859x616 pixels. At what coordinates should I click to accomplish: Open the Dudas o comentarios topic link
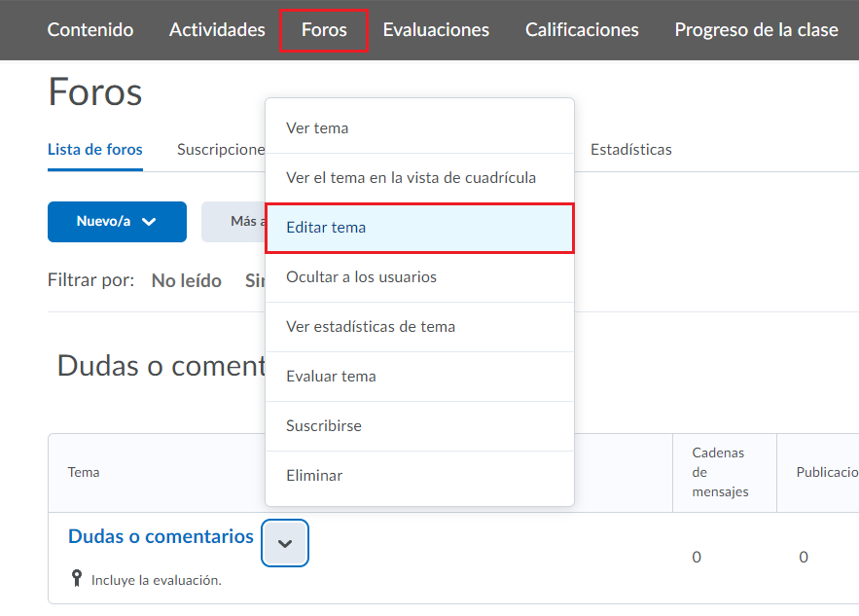[161, 536]
